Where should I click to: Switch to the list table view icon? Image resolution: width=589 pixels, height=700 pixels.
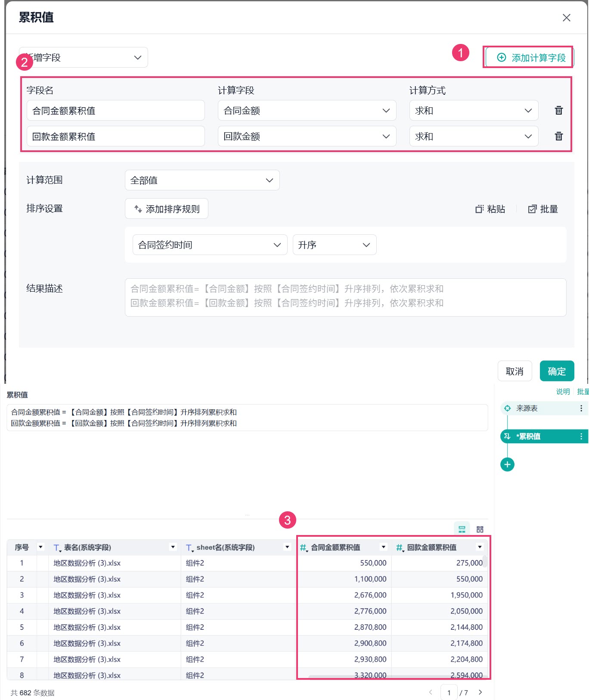coord(462,529)
